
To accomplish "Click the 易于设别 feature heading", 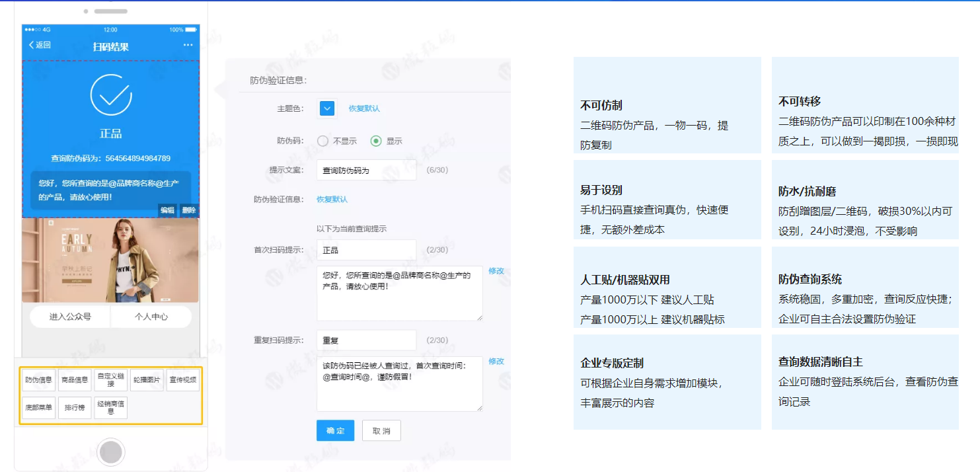I will tap(601, 190).
